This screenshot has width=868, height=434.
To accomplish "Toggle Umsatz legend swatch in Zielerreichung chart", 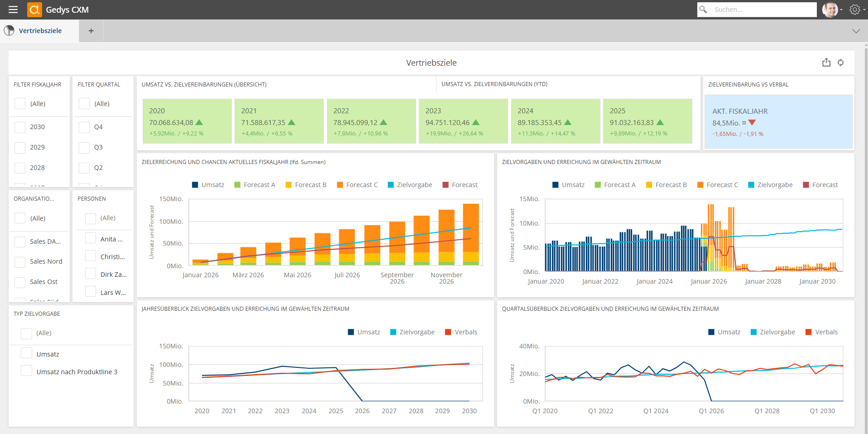I will (x=195, y=185).
